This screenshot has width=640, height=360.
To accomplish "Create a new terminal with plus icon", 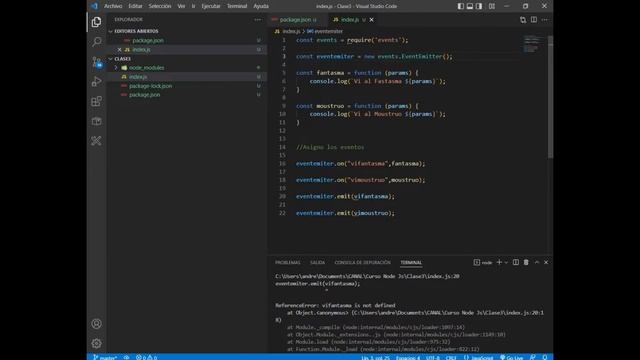I will pyautogui.click(x=499, y=262).
